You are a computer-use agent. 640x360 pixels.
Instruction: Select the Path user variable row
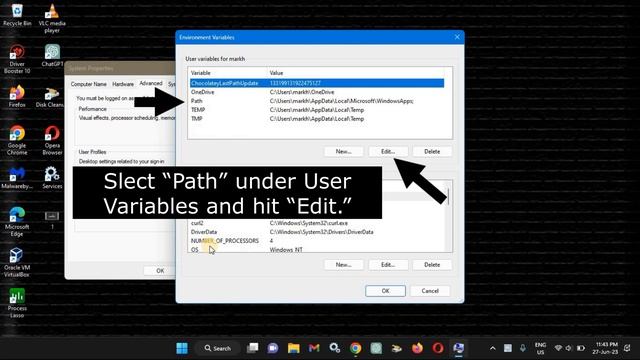(317, 101)
